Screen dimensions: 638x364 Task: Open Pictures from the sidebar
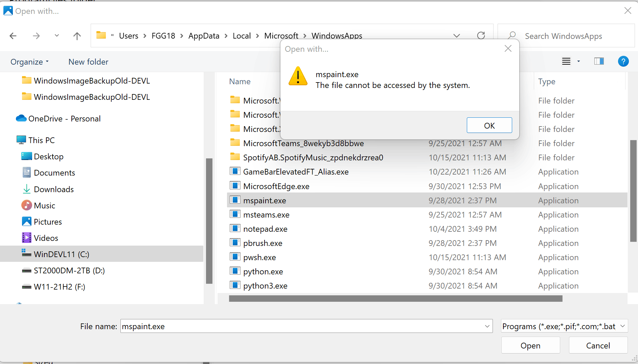pyautogui.click(x=42, y=222)
